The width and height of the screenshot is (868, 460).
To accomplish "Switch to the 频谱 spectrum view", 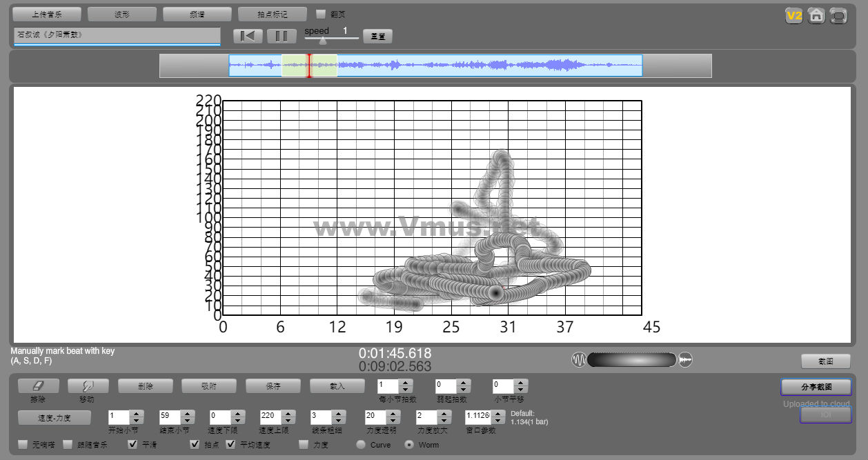I will 197,14.
